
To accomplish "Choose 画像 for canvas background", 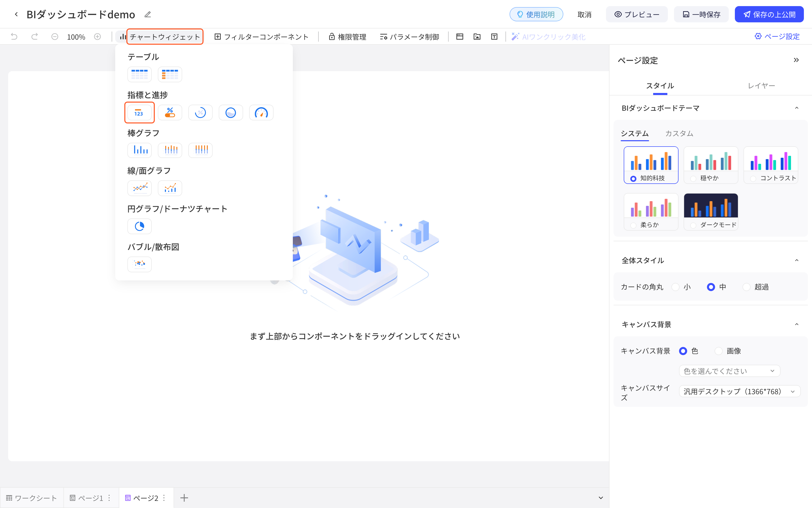I will click(718, 351).
